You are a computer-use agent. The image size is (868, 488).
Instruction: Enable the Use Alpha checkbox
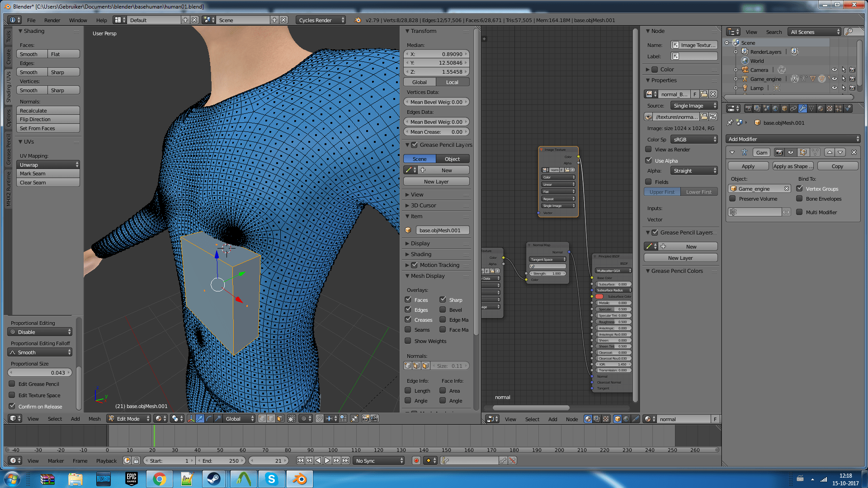[x=649, y=160]
